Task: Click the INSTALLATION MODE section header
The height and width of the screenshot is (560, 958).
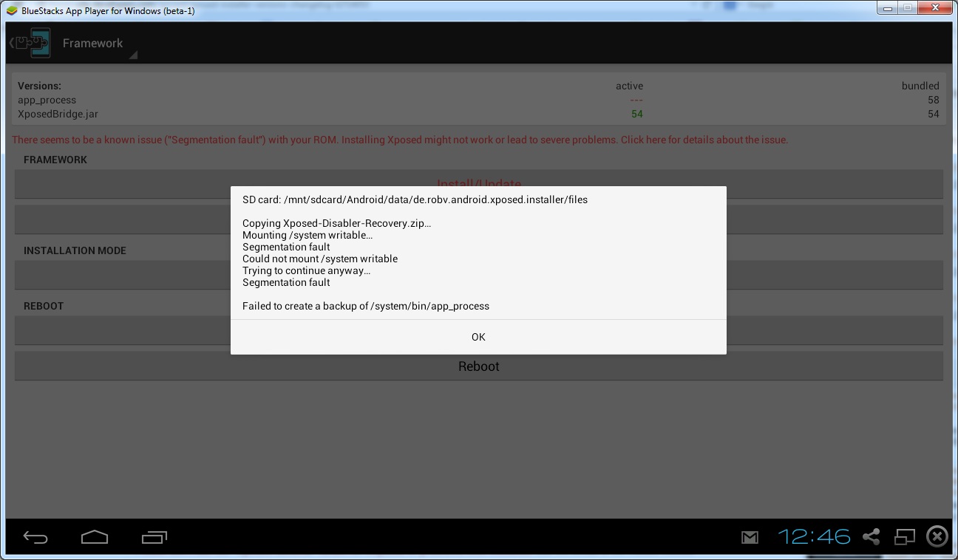Action: (x=75, y=250)
